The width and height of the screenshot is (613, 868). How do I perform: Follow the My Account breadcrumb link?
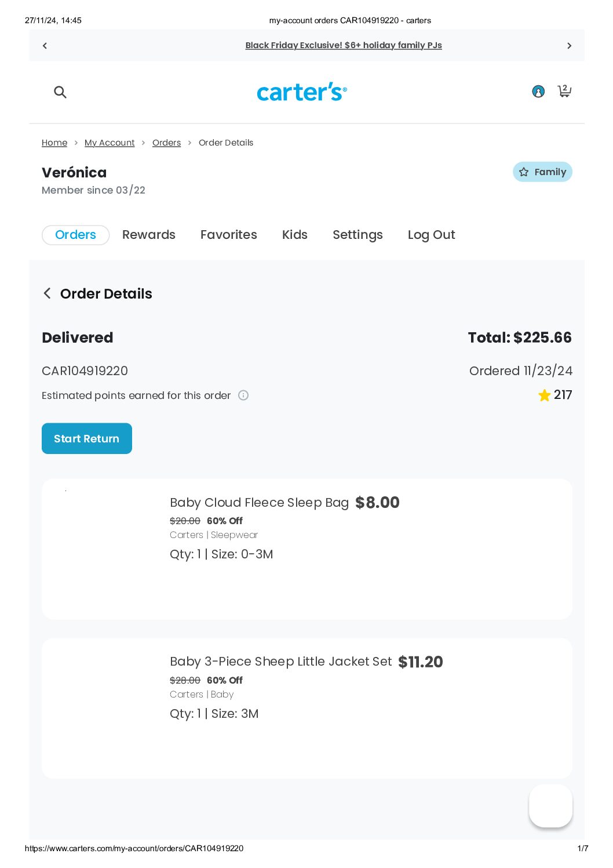110,143
